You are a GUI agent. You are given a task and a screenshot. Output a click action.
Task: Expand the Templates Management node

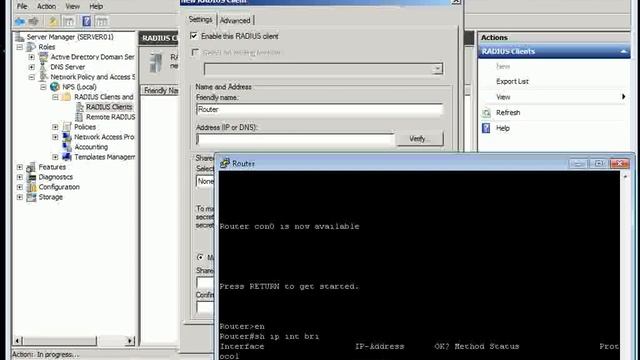(55, 157)
